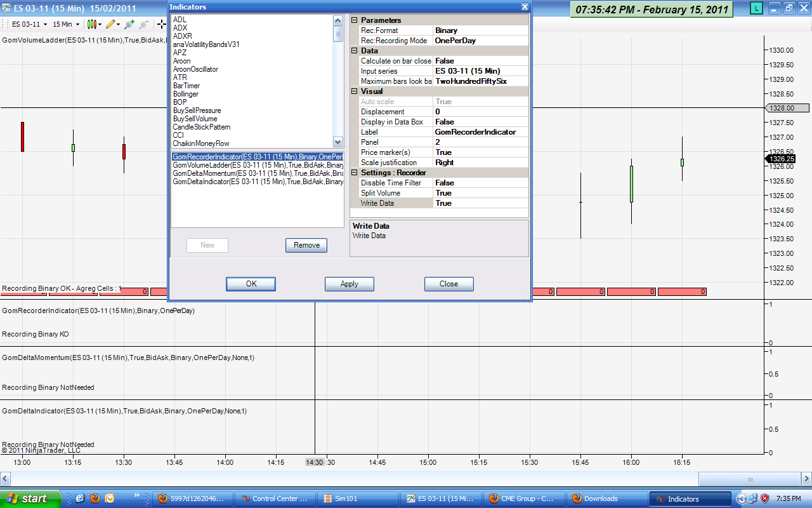Select the yellow pencil drawing tool
The image size is (812, 508).
110,24
